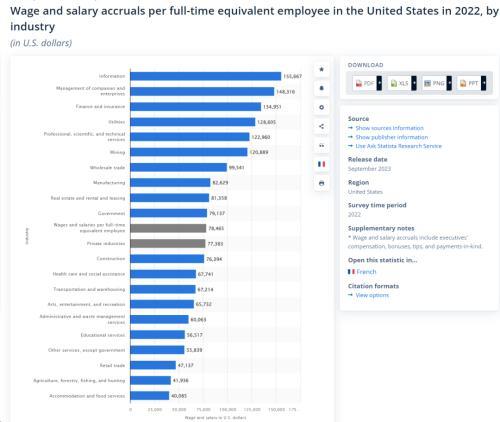This screenshot has width=500, height=422.
Task: Click the Information industry bar
Action: [206, 76]
